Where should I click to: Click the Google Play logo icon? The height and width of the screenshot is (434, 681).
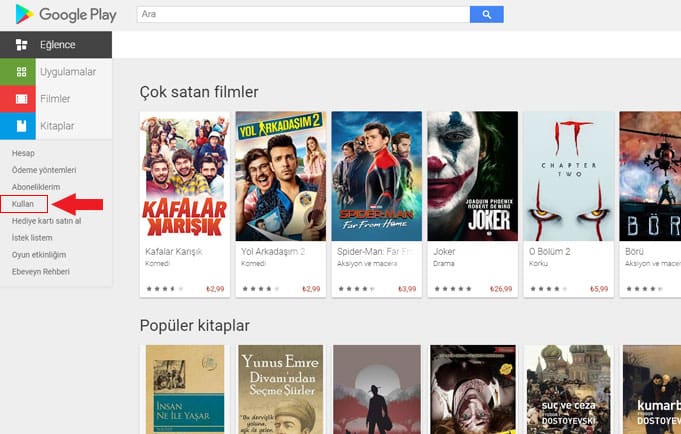(24, 14)
